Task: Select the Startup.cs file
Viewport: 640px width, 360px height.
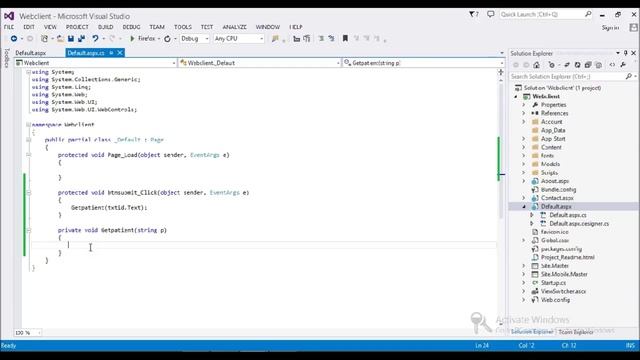Action: pyautogui.click(x=553, y=282)
